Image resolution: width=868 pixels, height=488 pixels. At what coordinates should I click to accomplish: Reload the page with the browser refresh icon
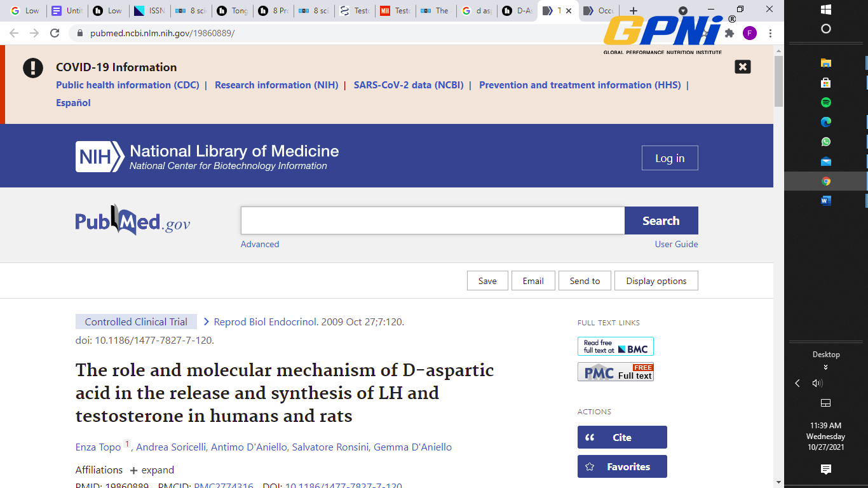coord(55,33)
